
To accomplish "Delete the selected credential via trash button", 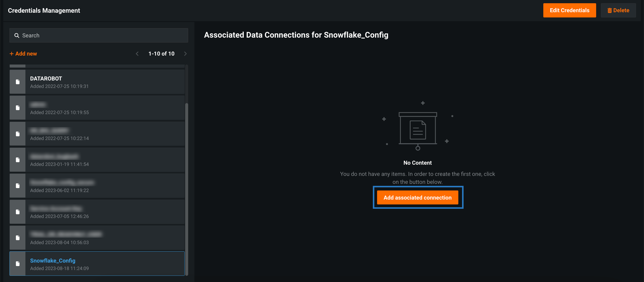I will (618, 10).
